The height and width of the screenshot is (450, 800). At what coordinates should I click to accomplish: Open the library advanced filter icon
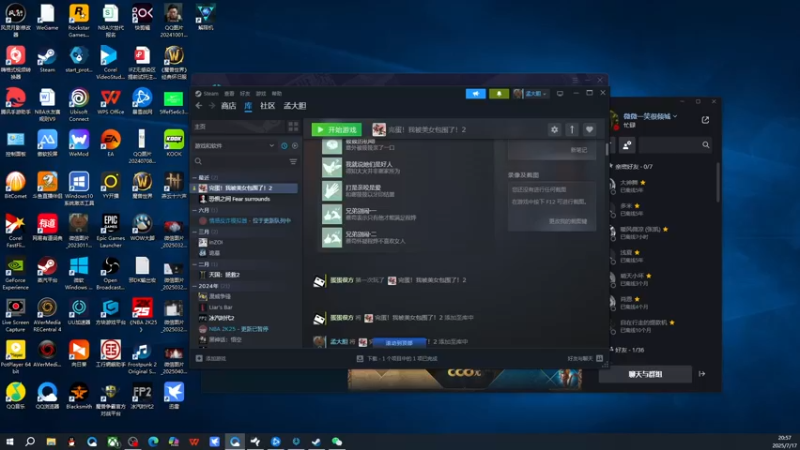click(293, 161)
